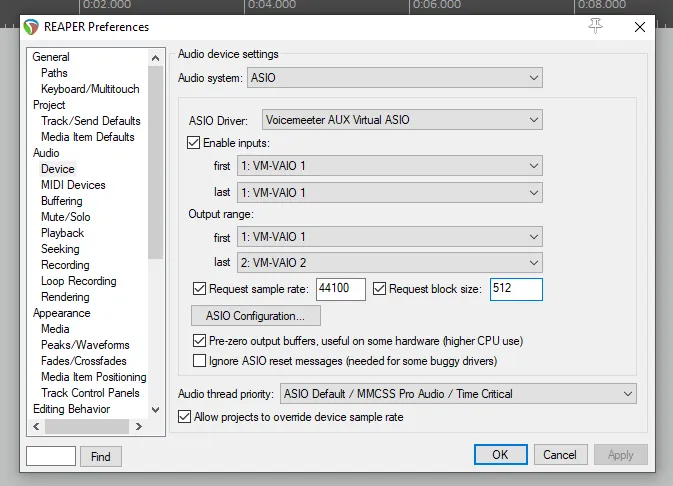Expand Audio thread priority dropdown
The width and height of the screenshot is (673, 486).
click(458, 394)
